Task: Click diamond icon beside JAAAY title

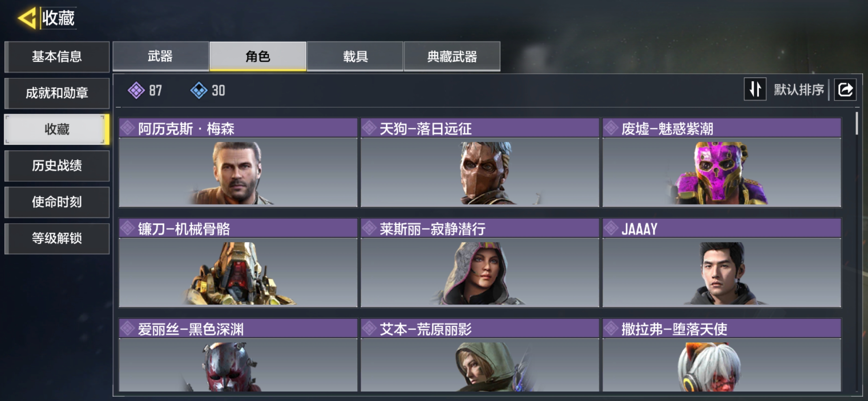Action: click(x=611, y=228)
